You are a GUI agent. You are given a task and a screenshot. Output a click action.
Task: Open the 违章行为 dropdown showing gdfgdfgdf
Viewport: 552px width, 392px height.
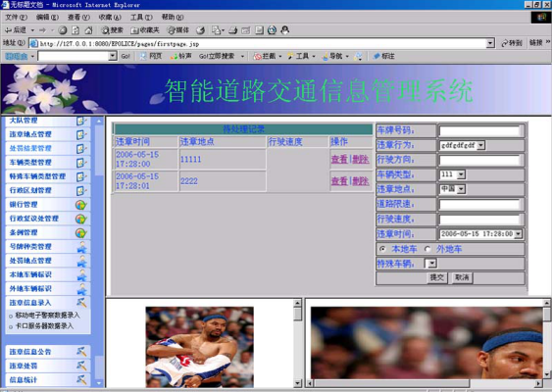pos(462,145)
